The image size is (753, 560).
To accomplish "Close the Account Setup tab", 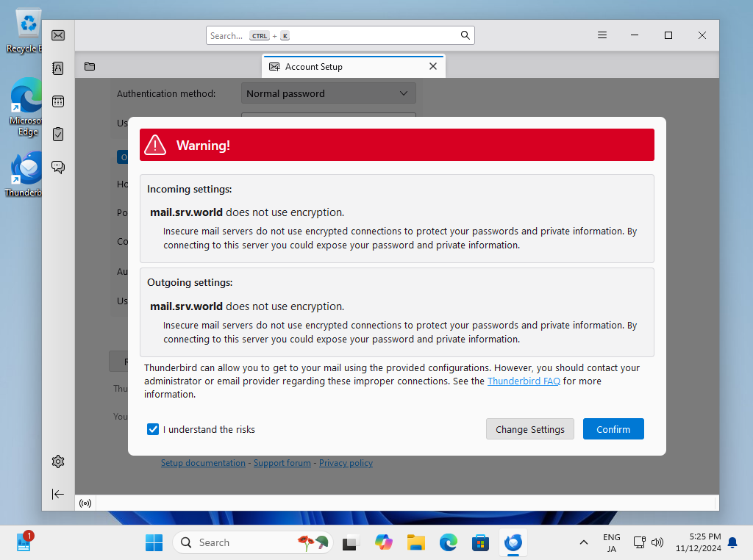I will click(x=433, y=66).
